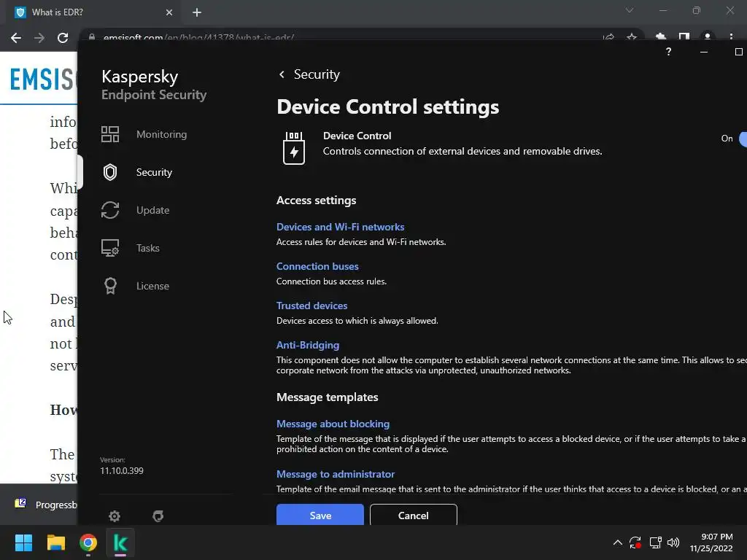The width and height of the screenshot is (747, 560).
Task: Open File Explorer from the taskbar
Action: 55,542
